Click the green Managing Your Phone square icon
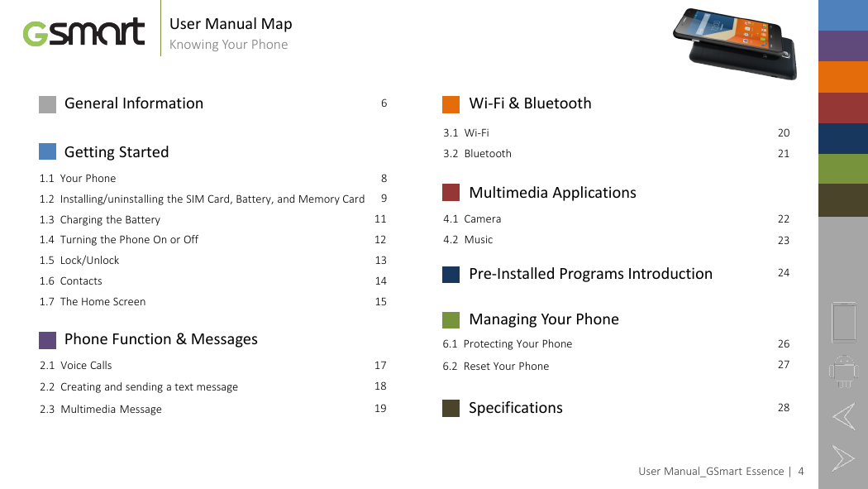The width and height of the screenshot is (868, 489). click(451, 320)
